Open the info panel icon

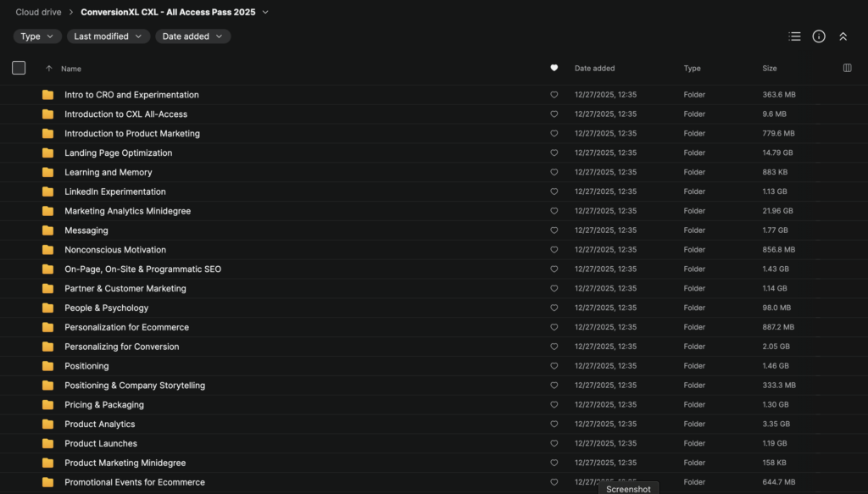[819, 36]
